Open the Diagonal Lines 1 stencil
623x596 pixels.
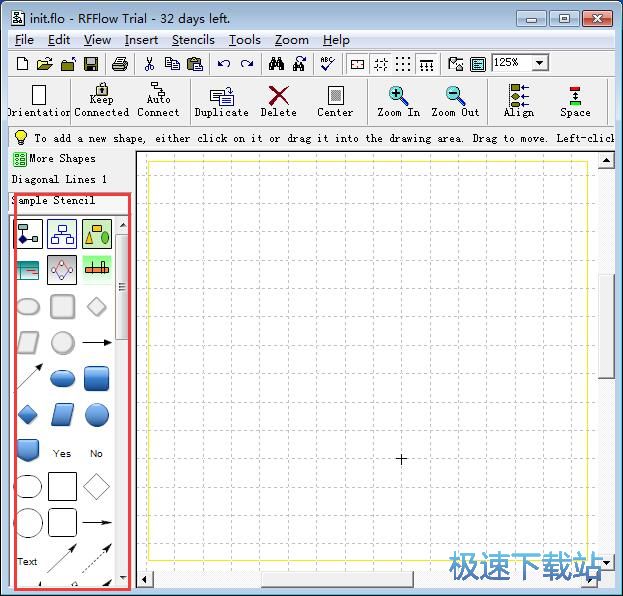pyautogui.click(x=59, y=180)
